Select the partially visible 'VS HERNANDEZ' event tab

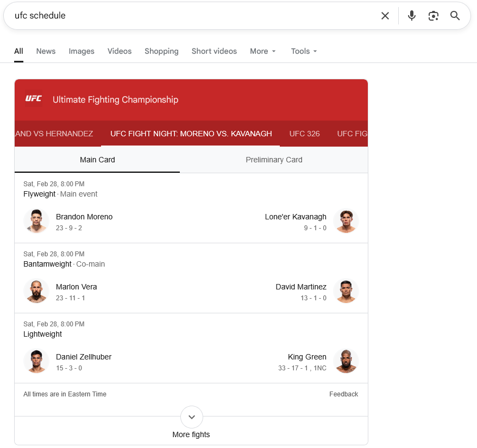pyautogui.click(x=54, y=134)
